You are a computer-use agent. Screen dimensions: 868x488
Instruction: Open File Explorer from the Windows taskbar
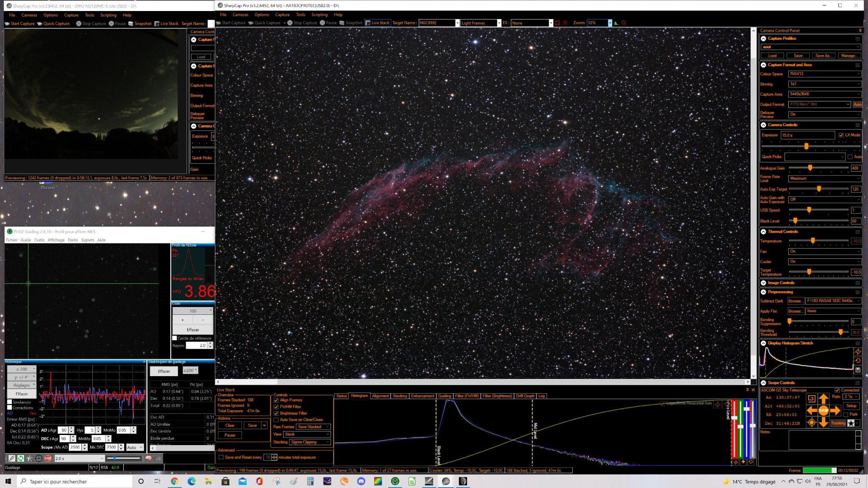pos(209,481)
